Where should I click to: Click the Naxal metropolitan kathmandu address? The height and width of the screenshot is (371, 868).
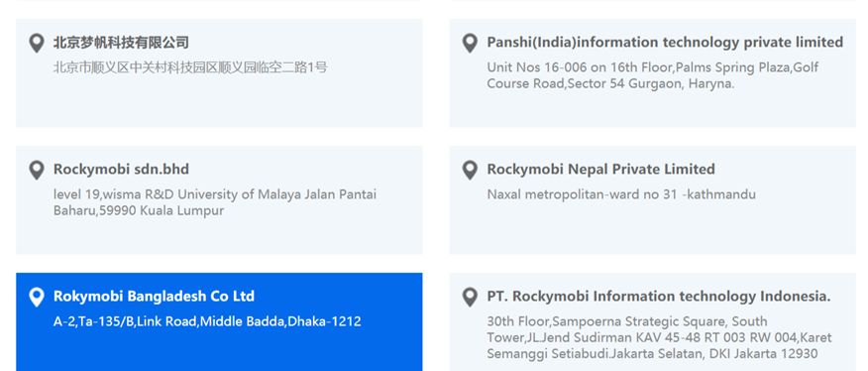(x=621, y=194)
